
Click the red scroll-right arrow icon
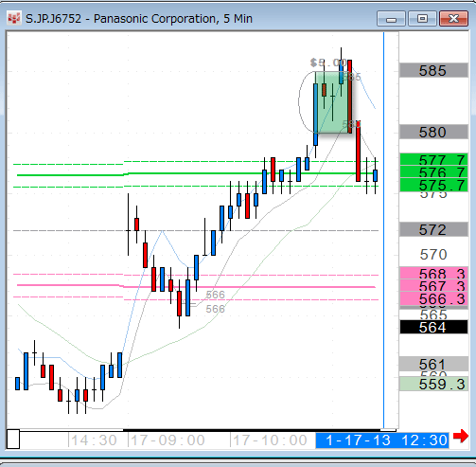[461, 437]
